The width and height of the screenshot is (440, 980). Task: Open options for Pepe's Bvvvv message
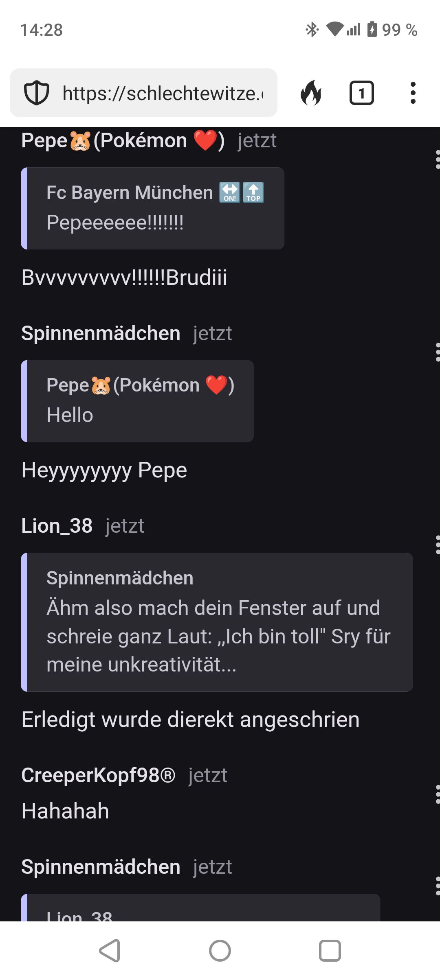(x=437, y=159)
